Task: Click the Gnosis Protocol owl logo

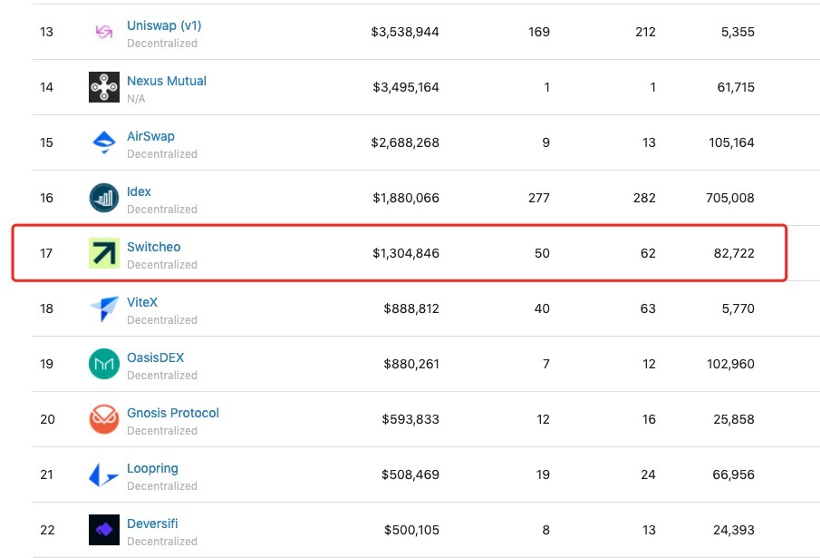Action: point(104,419)
